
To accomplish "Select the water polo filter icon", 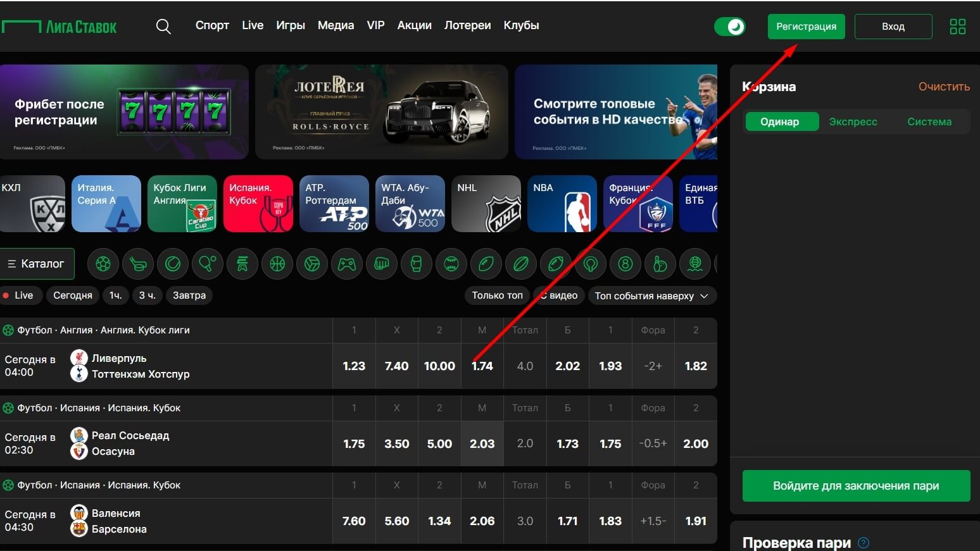I will tap(695, 264).
